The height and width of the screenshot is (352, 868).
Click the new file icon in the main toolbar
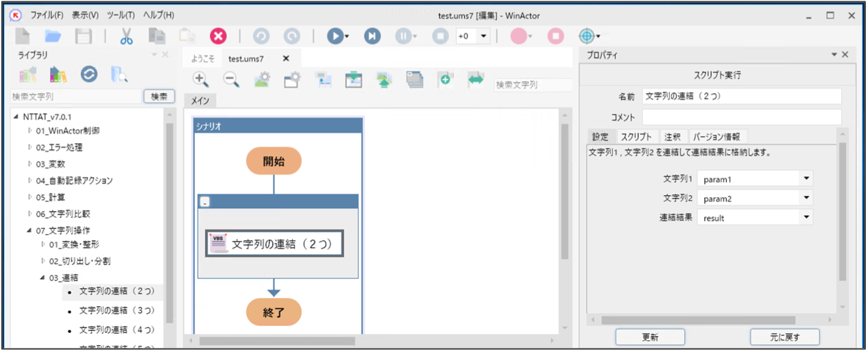pyautogui.click(x=23, y=36)
